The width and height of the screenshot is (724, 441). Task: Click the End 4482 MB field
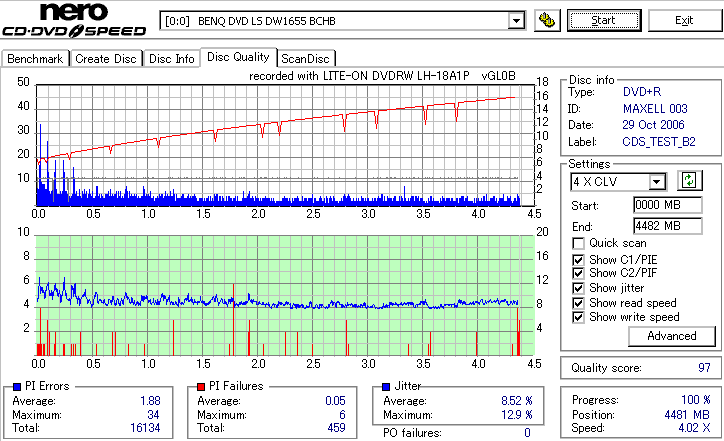point(668,226)
